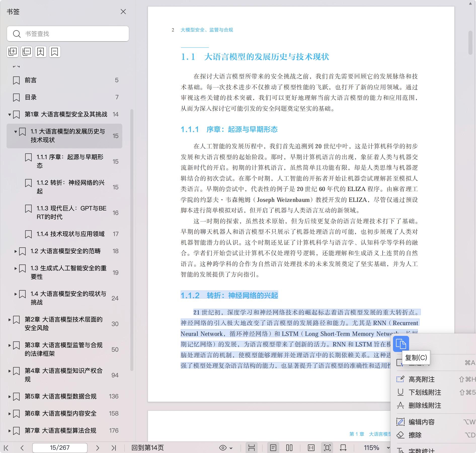Viewport: 476px width, 453px height.
Task: Open bookmark 1.1.4 技术现状与应用领域
Action: tap(70, 234)
